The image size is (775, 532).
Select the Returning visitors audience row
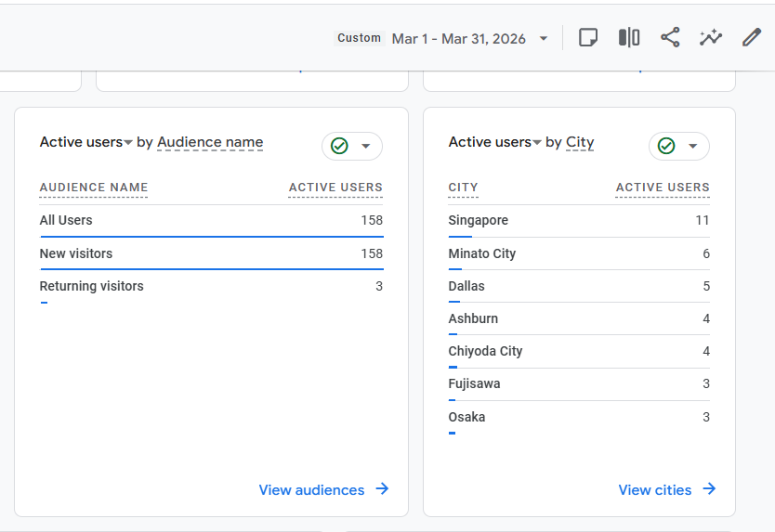(91, 286)
